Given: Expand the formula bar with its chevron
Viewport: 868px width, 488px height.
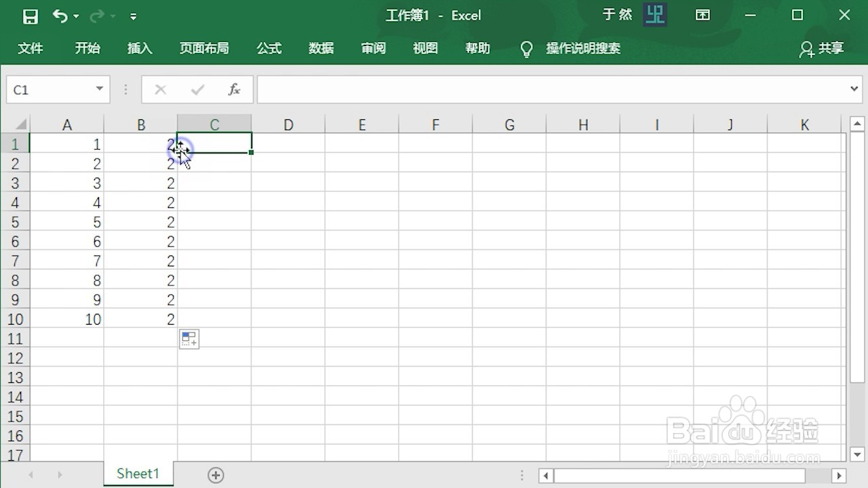Looking at the screenshot, I should tap(854, 89).
